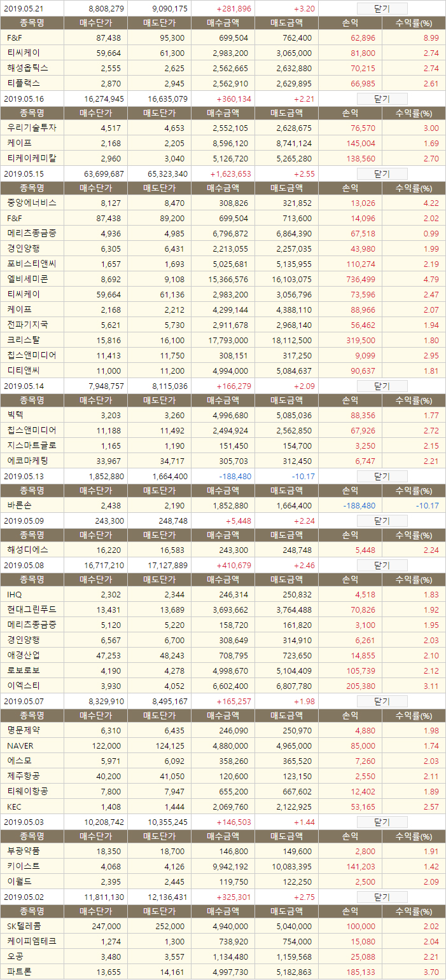The height and width of the screenshot is (980, 446).
Task: Click the 지스마트글로 stock name
Action: [x=31, y=446]
